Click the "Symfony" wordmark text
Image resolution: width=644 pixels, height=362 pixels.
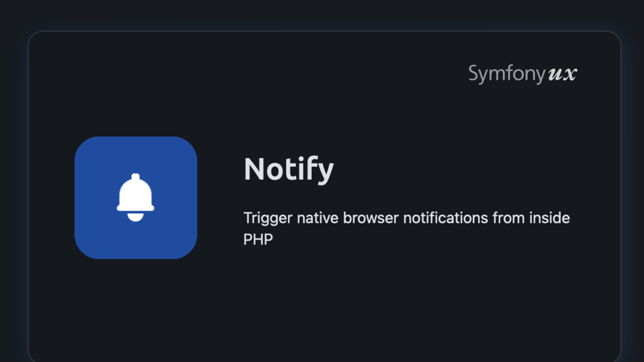point(507,75)
